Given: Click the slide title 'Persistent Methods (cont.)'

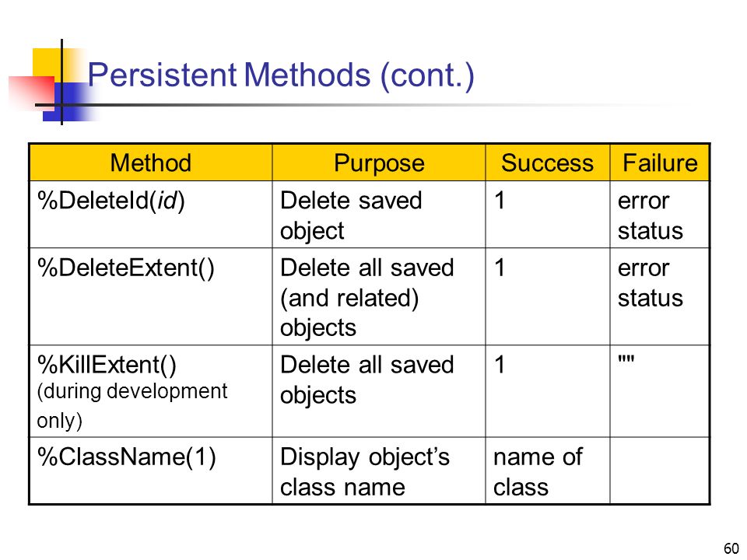Looking at the screenshot, I should (281, 76).
